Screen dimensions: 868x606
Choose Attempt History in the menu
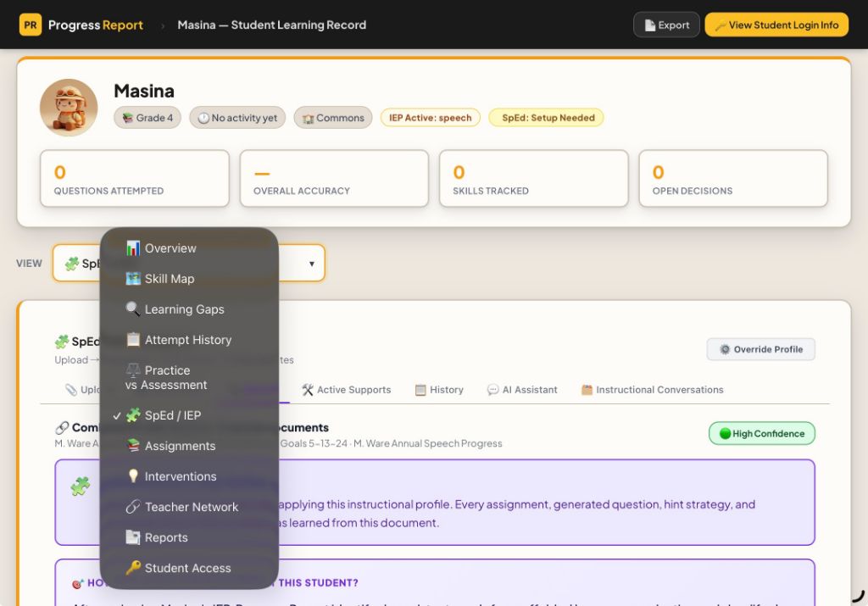pos(189,340)
